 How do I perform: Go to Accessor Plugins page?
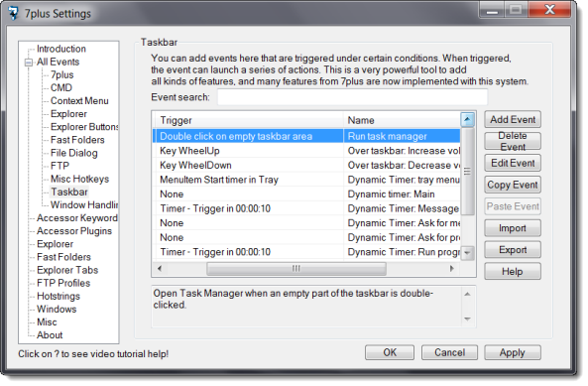pos(74,231)
